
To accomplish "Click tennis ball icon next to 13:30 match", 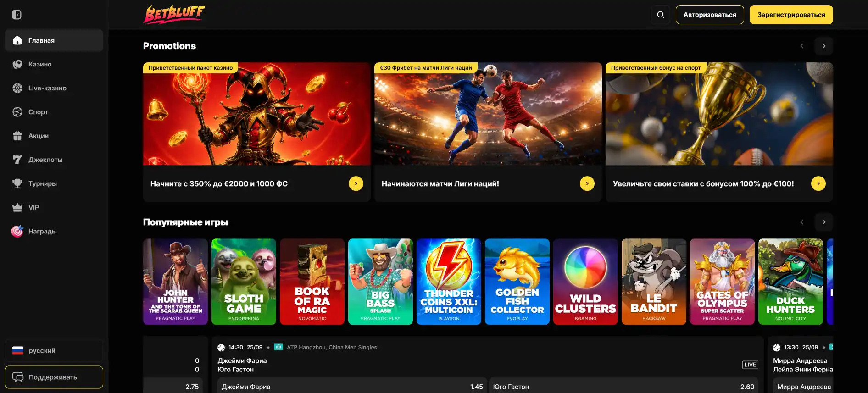I will pos(777,348).
